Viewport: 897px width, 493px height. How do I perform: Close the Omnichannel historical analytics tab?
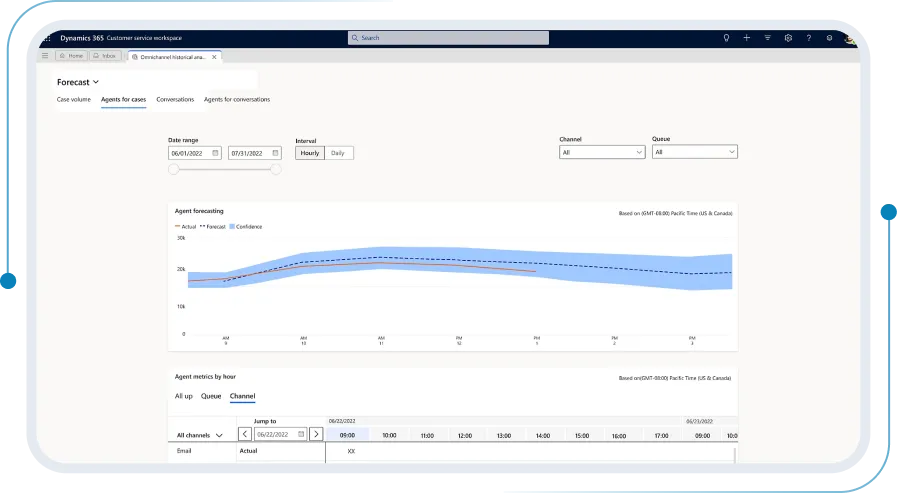click(x=214, y=57)
